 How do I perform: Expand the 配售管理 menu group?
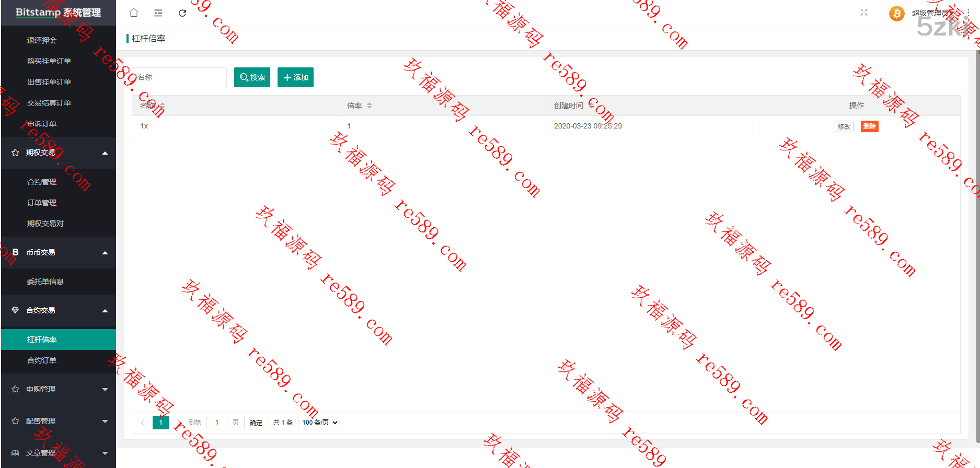point(105,422)
